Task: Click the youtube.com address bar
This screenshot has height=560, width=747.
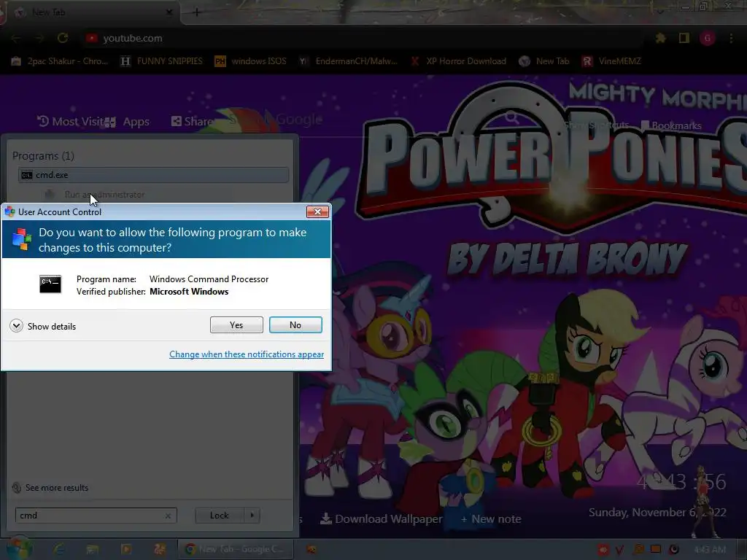Action: click(362, 38)
